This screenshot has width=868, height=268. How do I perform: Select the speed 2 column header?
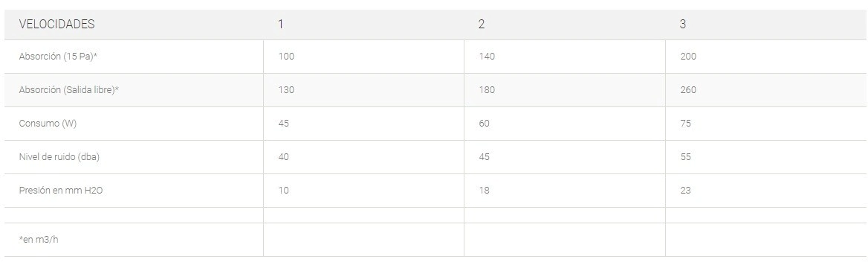click(565, 25)
